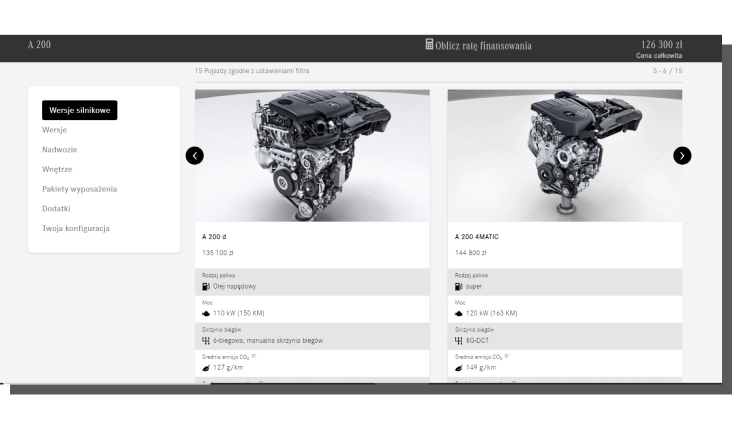
Task: Open the Pakiety wyposażenia section
Action: 79,189
